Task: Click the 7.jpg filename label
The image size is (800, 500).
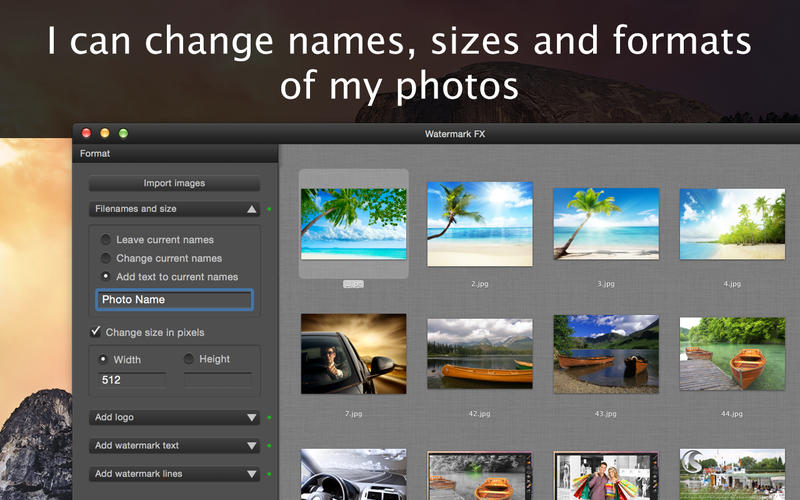Action: click(x=354, y=414)
